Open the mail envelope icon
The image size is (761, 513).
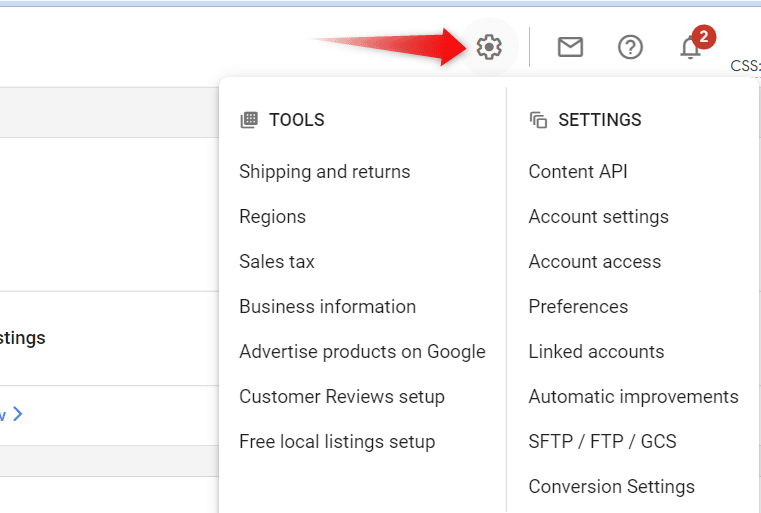570,47
